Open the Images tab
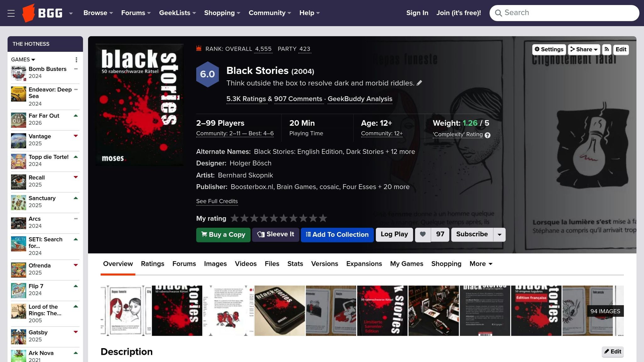 215,264
